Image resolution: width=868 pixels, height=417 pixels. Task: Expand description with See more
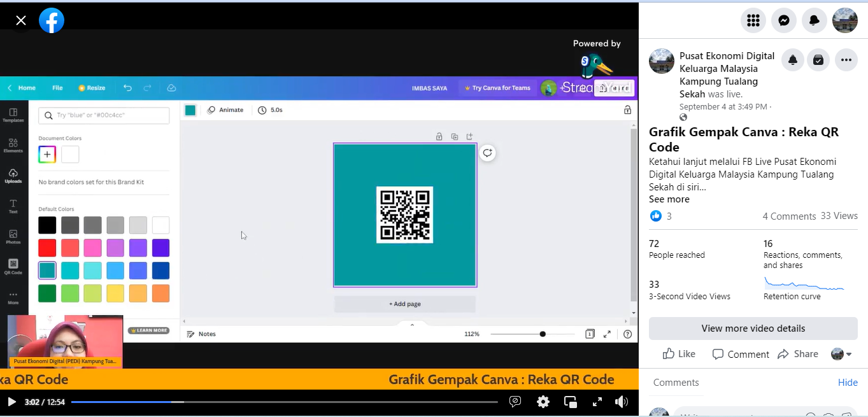click(x=669, y=199)
